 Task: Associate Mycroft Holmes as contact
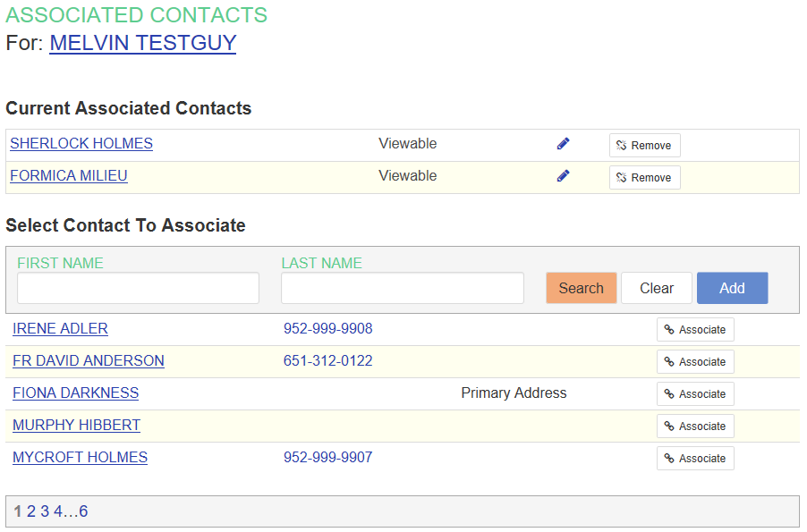694,459
